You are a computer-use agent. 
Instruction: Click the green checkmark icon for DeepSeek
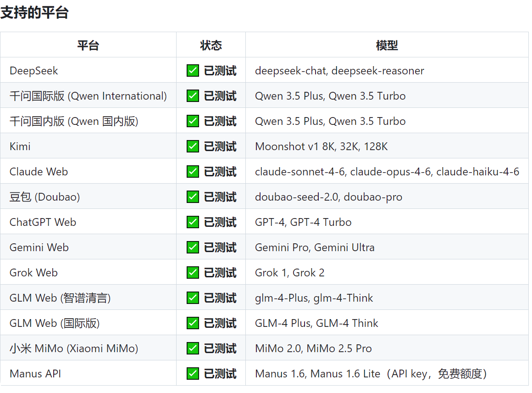[x=192, y=70]
